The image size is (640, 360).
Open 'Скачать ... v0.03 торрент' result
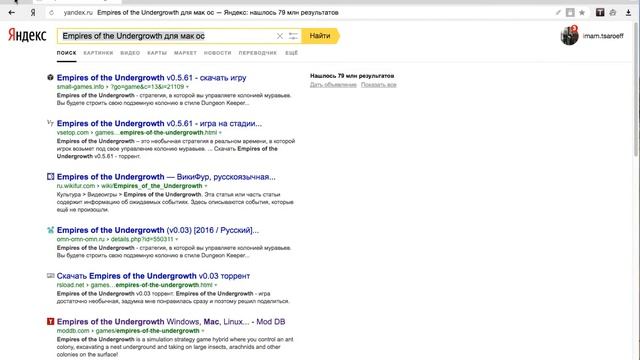[x=153, y=276]
